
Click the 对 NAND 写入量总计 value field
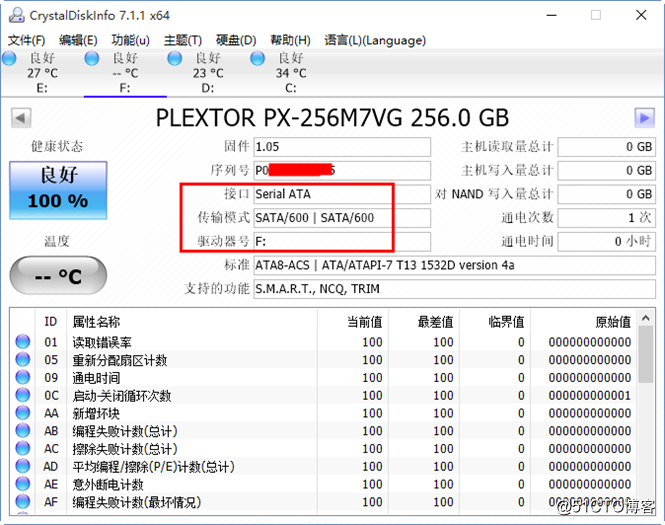[x=606, y=194]
